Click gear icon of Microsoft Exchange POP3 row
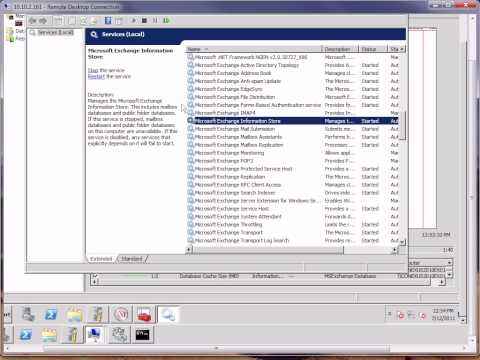Image resolution: width=480 pixels, height=360 pixels. 190,161
